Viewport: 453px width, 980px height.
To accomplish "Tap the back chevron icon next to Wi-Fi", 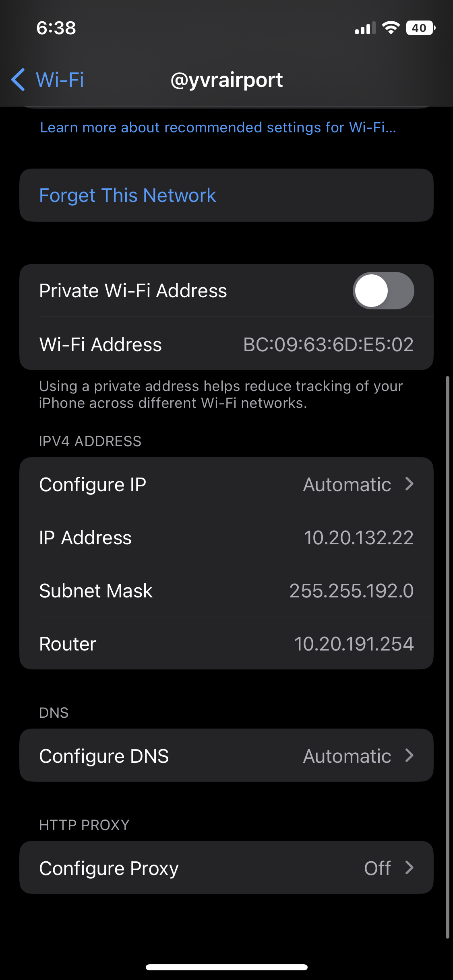I will (18, 80).
